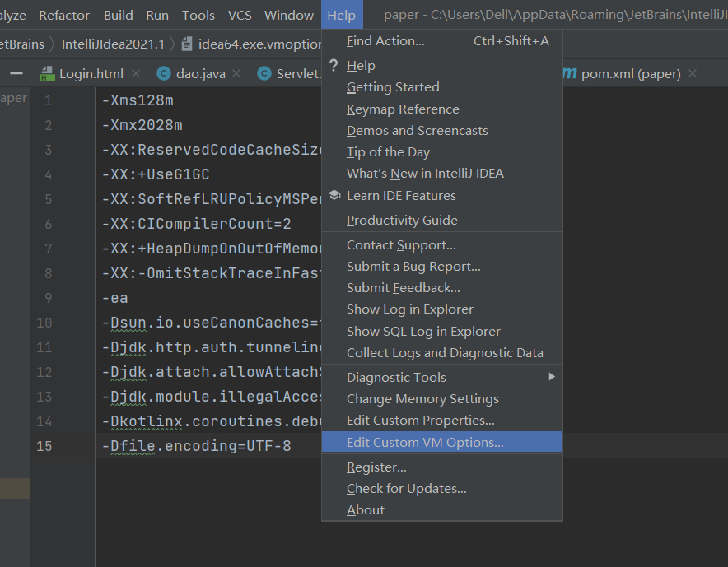This screenshot has height=567, width=728.
Task: Open the Productivity Guide
Action: tap(441, 220)
